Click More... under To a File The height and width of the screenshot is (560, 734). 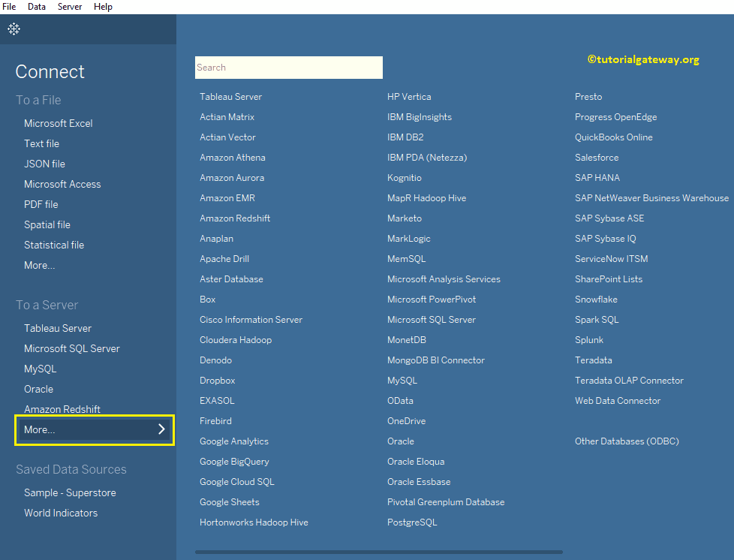(39, 265)
